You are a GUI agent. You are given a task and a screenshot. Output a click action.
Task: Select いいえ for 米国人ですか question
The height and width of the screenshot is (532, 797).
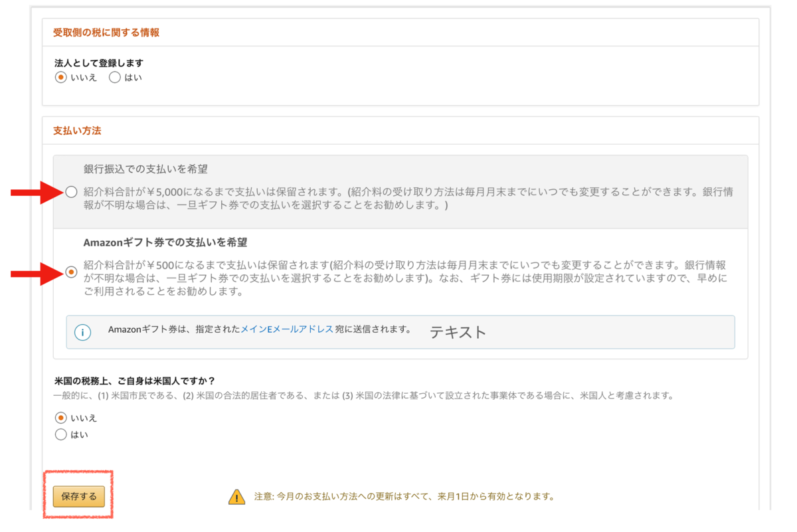point(61,418)
